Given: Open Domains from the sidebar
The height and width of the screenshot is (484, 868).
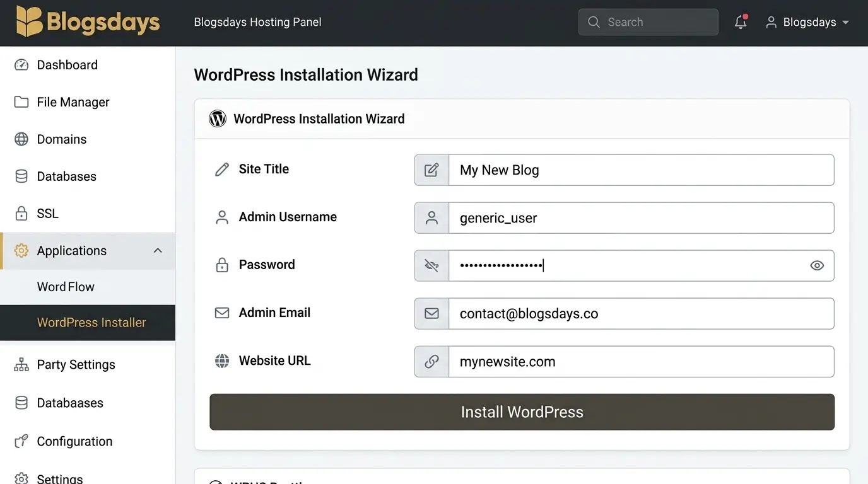Looking at the screenshot, I should pos(88,139).
